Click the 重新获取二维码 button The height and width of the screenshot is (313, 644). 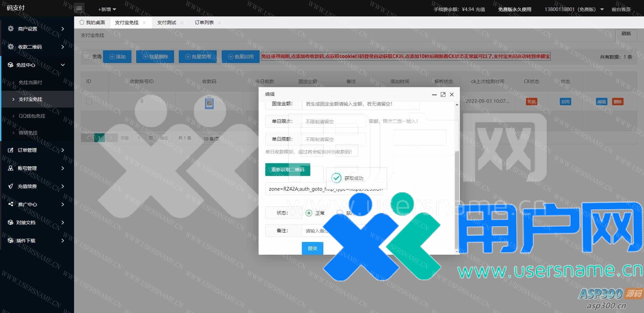coord(287,170)
